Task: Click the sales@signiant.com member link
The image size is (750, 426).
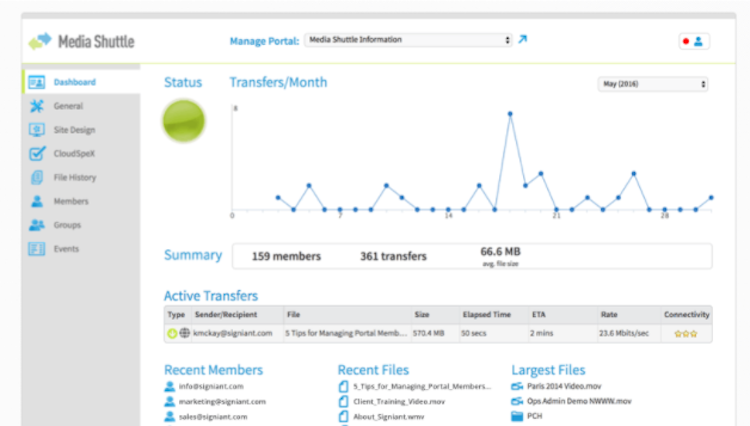Action: tap(213, 417)
